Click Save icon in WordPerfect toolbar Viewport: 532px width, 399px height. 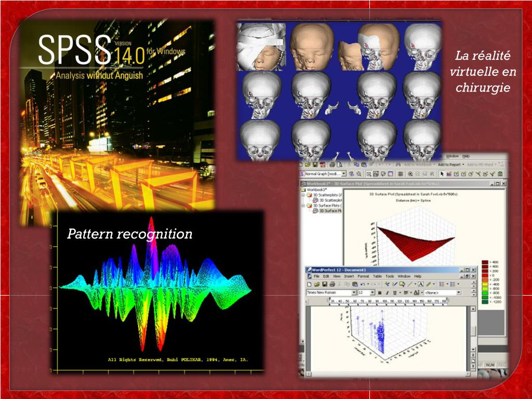(325, 284)
